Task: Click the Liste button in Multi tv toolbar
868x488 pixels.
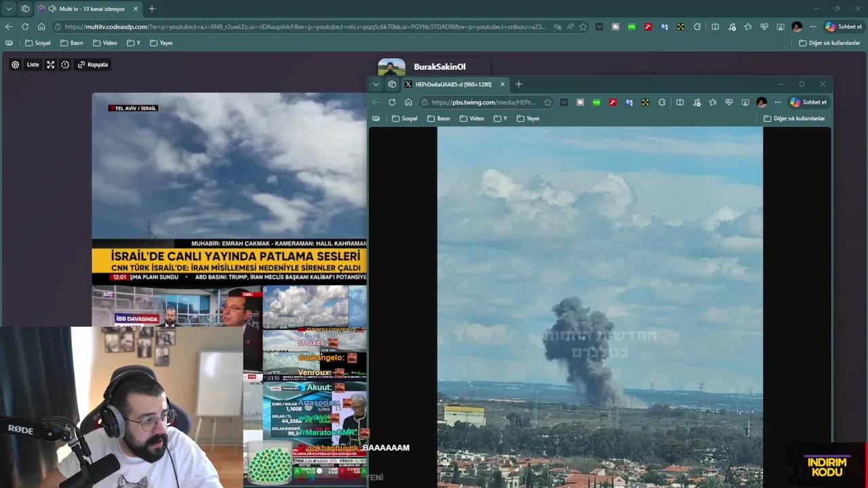Action: [33, 65]
